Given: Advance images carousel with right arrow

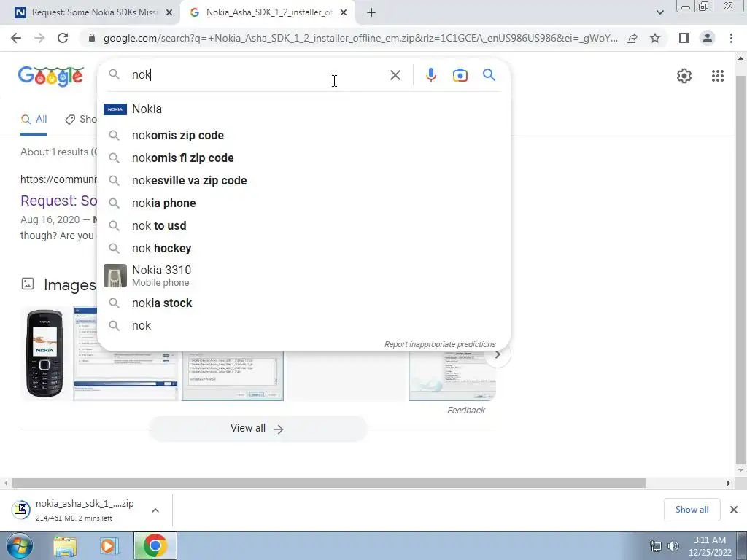Looking at the screenshot, I should 498,354.
